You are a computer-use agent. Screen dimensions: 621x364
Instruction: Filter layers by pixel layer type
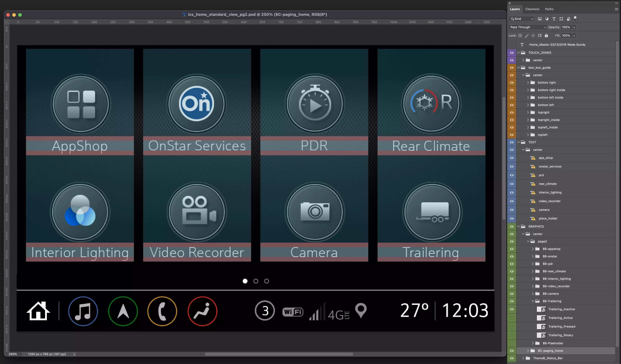click(x=540, y=19)
